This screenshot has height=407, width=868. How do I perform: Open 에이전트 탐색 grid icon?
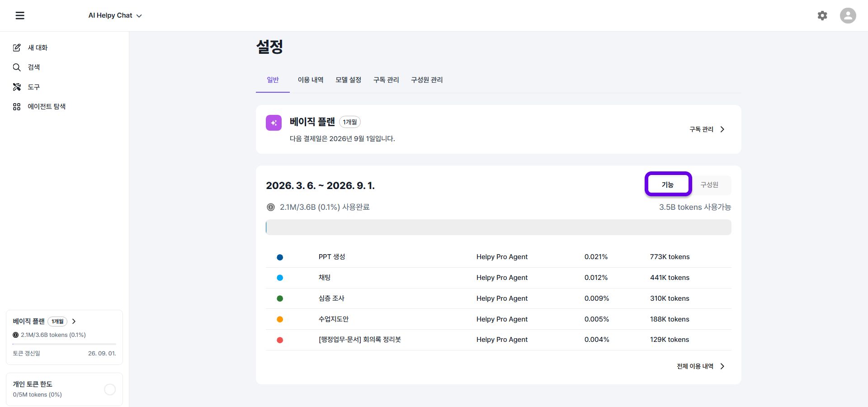[17, 106]
